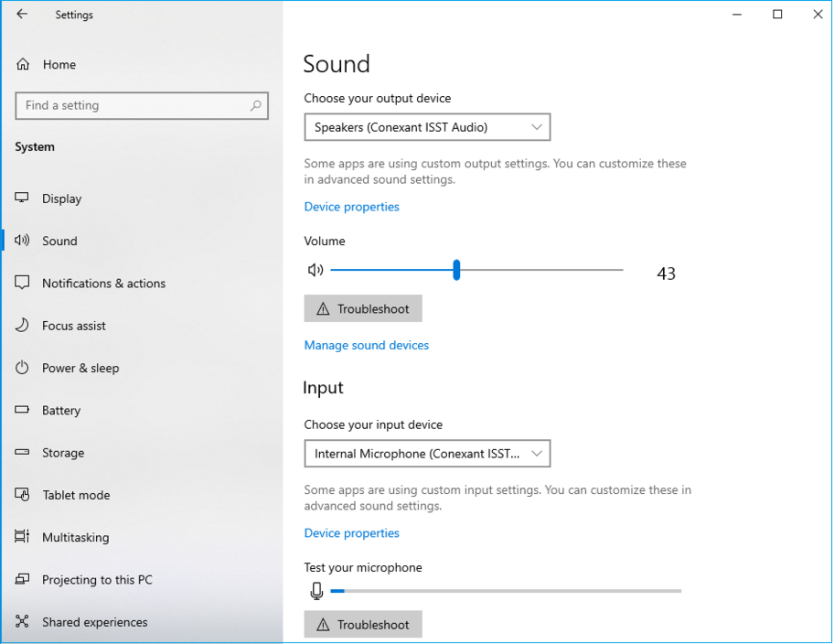Image resolution: width=834 pixels, height=644 pixels.
Task: Click the search magnifier icon
Action: (256, 106)
